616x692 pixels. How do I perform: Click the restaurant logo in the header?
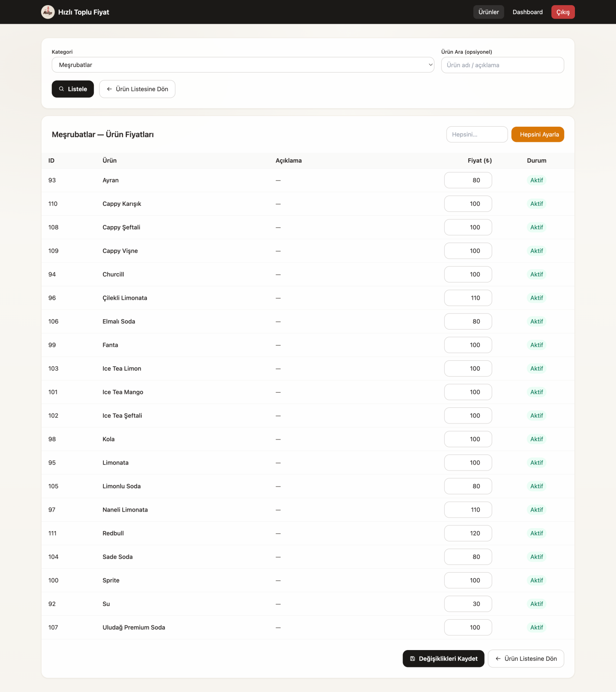[x=48, y=12]
